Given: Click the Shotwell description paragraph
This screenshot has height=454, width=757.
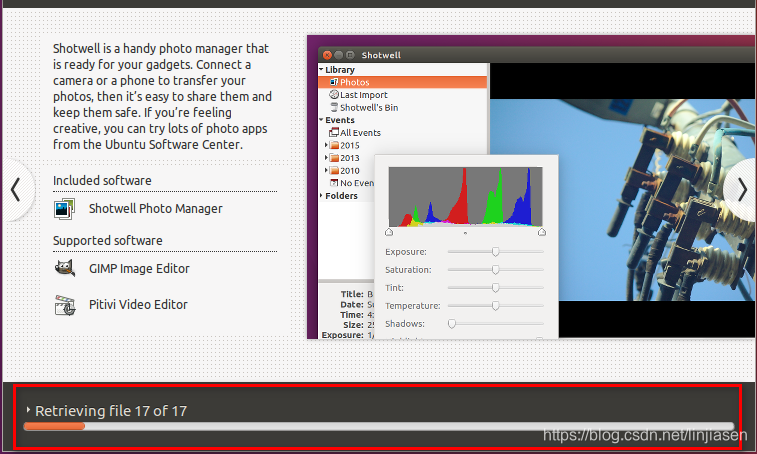Looking at the screenshot, I should 162,97.
